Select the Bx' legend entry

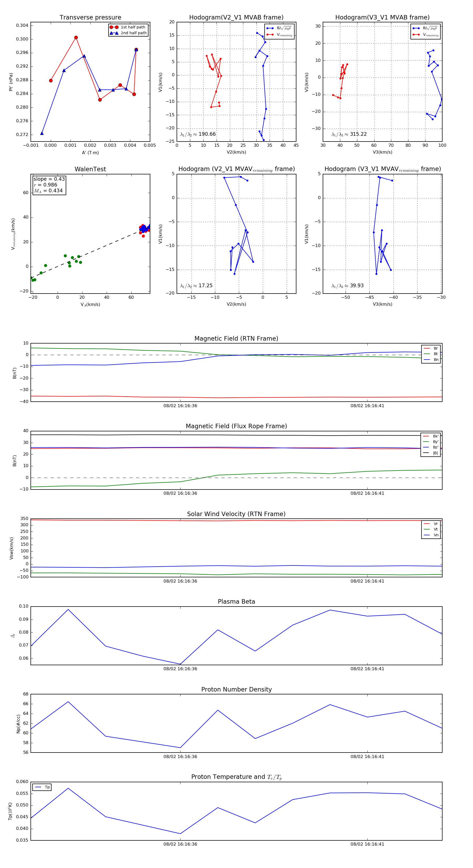431,436
